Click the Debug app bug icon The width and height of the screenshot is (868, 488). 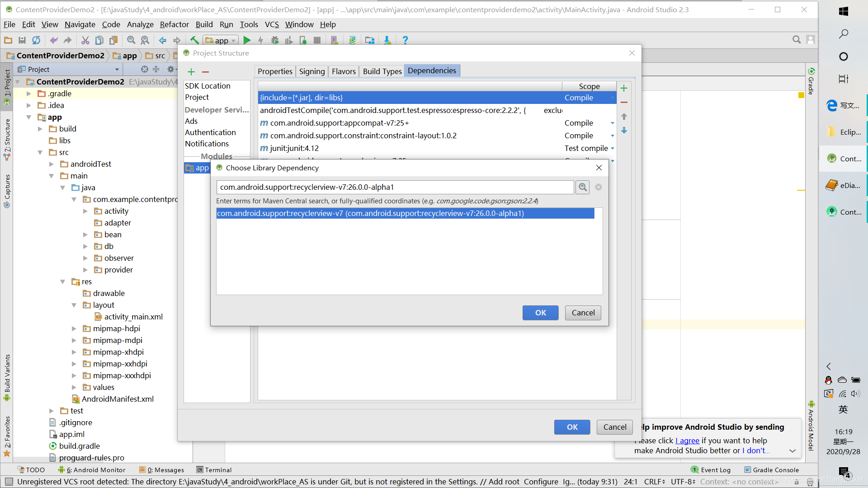(275, 40)
